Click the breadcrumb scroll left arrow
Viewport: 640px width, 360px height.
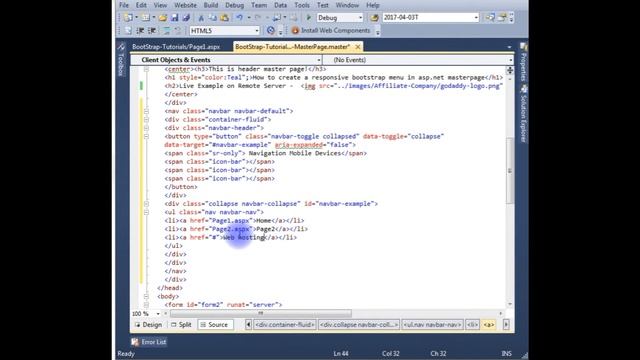248,325
